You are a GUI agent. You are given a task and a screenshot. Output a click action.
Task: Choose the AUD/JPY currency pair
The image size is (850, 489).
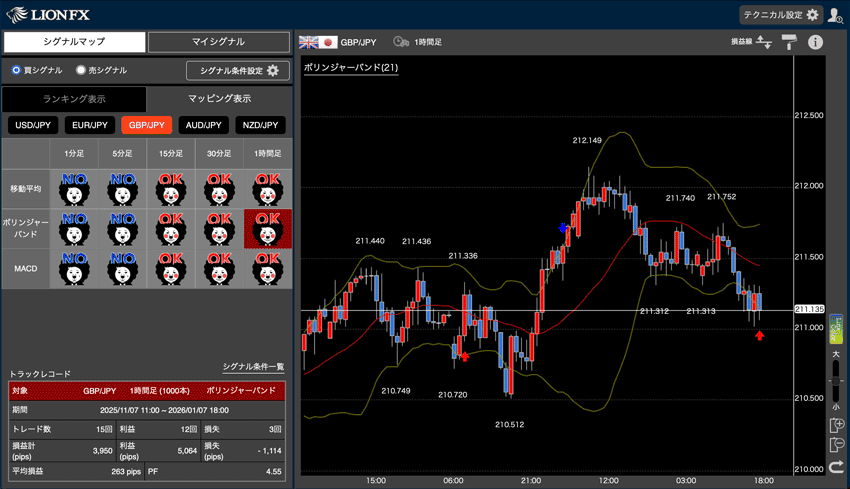pyautogui.click(x=204, y=125)
